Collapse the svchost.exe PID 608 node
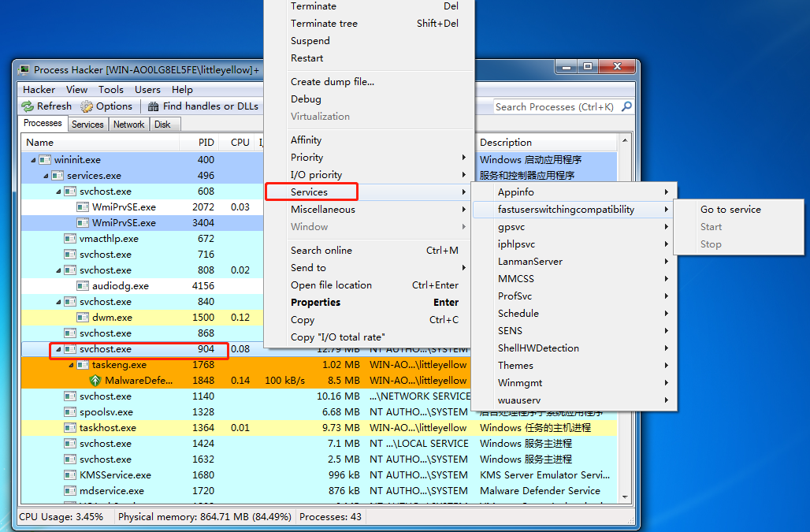The image size is (810, 532). pos(58,192)
